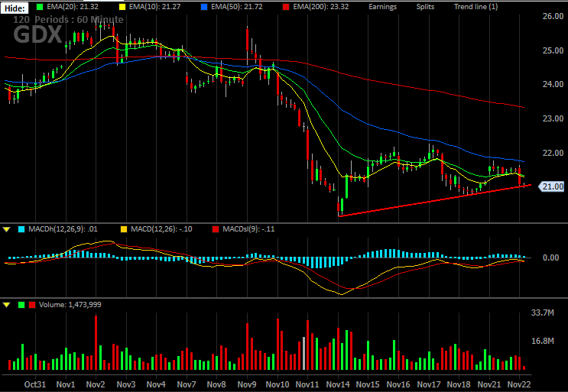The image size is (568, 392).
Task: Click the Nov15 date label
Action: [x=368, y=384]
